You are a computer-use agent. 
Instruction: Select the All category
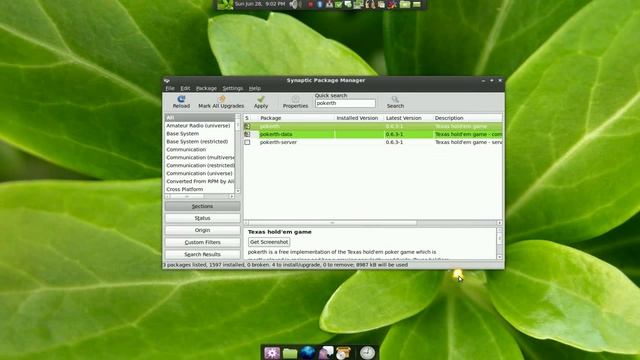(200, 118)
